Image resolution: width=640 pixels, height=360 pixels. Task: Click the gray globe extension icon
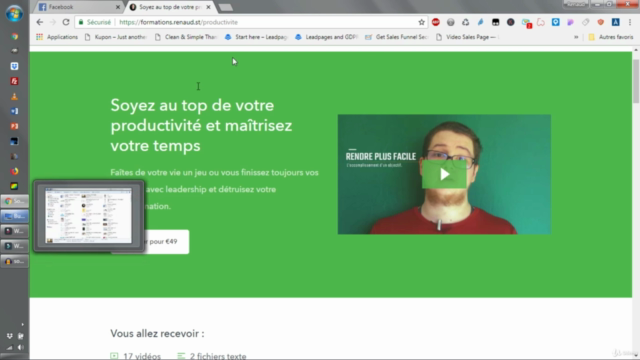[x=451, y=22]
